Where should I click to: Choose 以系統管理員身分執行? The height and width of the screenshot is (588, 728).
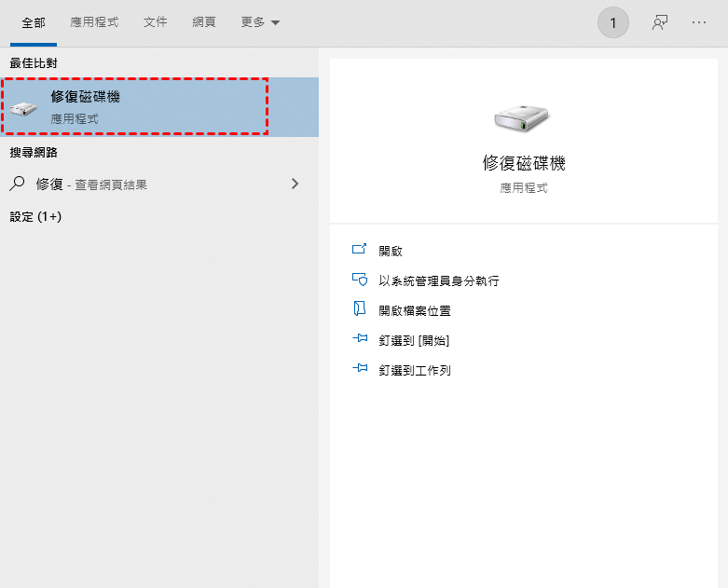point(438,280)
